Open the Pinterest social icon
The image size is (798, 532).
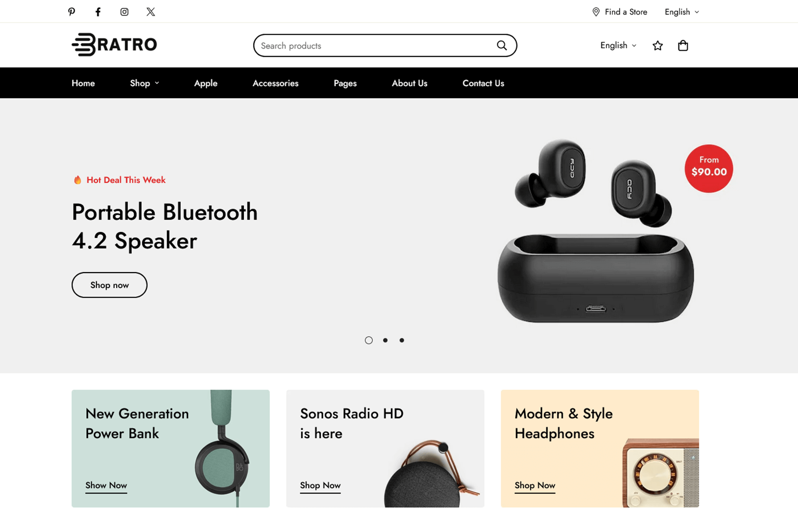point(71,12)
